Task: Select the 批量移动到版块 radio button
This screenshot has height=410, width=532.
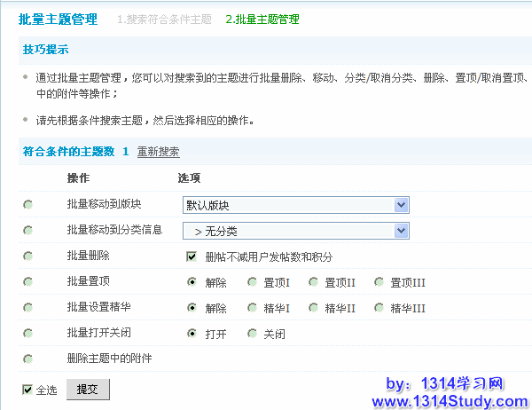Action: tap(27, 205)
